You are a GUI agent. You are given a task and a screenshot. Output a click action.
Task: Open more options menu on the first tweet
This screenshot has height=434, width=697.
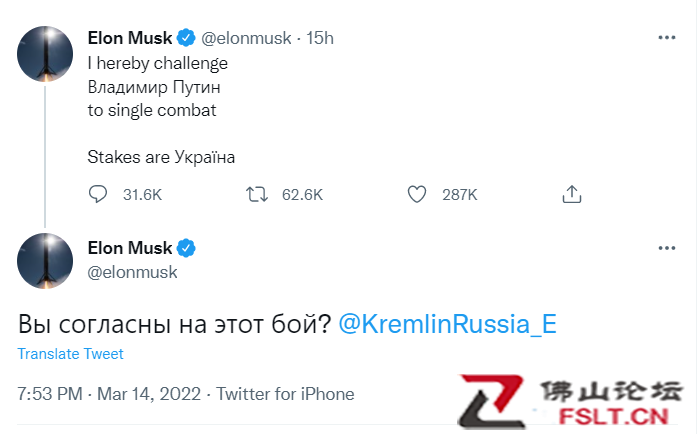[667, 38]
